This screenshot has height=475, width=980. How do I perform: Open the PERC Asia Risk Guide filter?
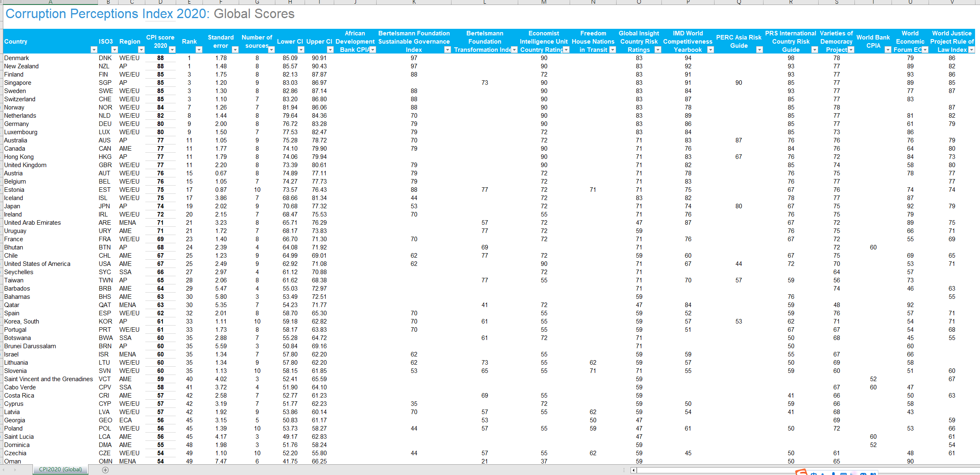point(759,50)
